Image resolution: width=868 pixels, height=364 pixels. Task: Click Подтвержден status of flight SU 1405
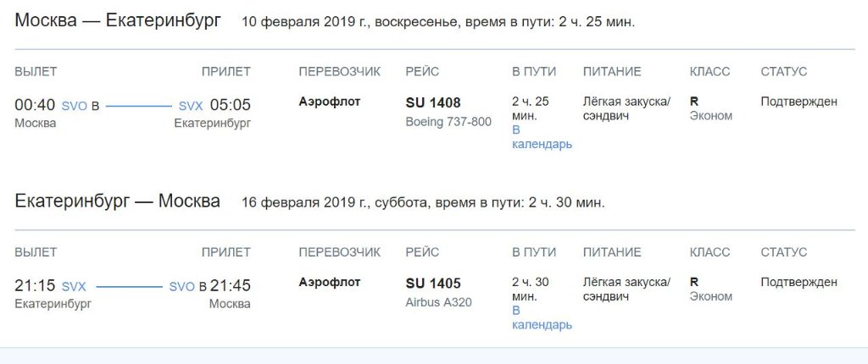tap(798, 283)
